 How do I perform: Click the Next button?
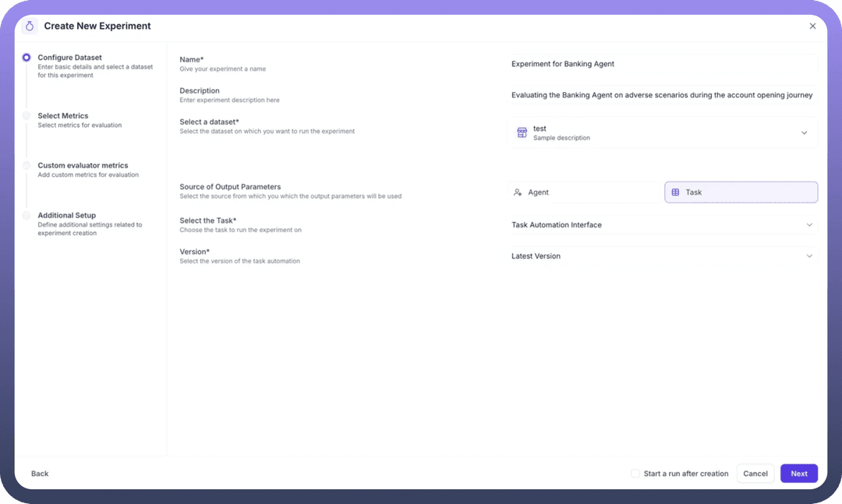click(798, 474)
